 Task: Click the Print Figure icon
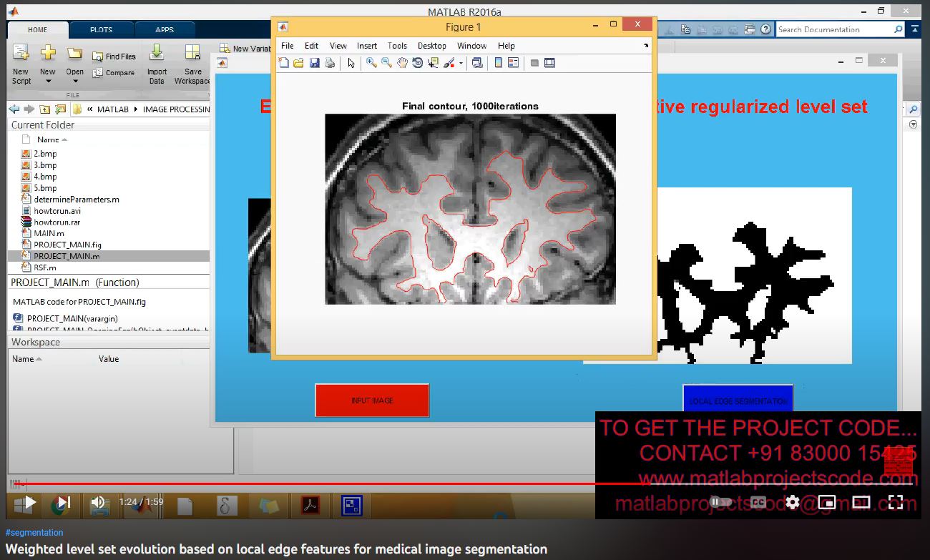[x=330, y=63]
